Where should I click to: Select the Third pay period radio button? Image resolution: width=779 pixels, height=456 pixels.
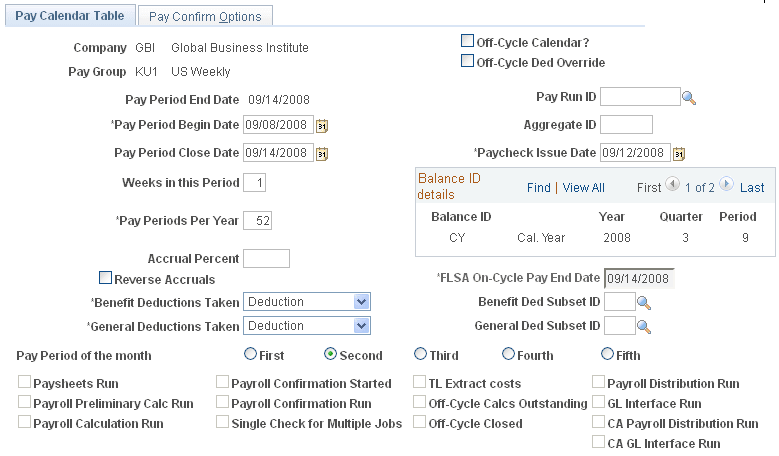point(420,355)
